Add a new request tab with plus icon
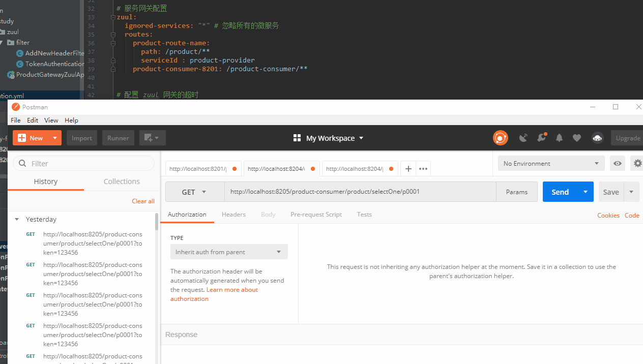 (408, 169)
